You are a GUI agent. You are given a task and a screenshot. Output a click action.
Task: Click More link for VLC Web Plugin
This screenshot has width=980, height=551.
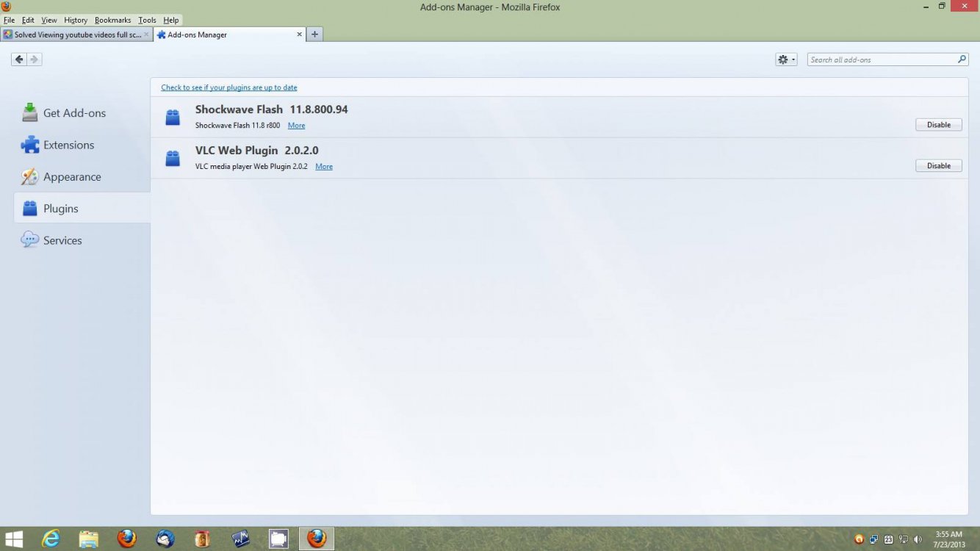324,167
